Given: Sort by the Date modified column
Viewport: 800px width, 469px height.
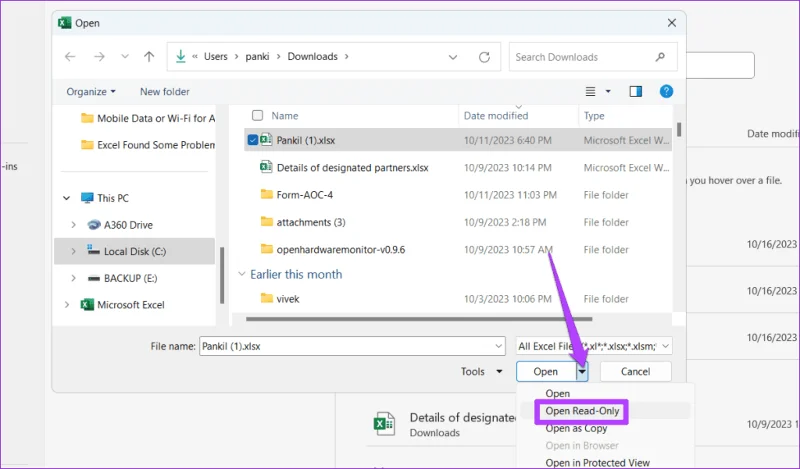Looking at the screenshot, I should click(496, 116).
